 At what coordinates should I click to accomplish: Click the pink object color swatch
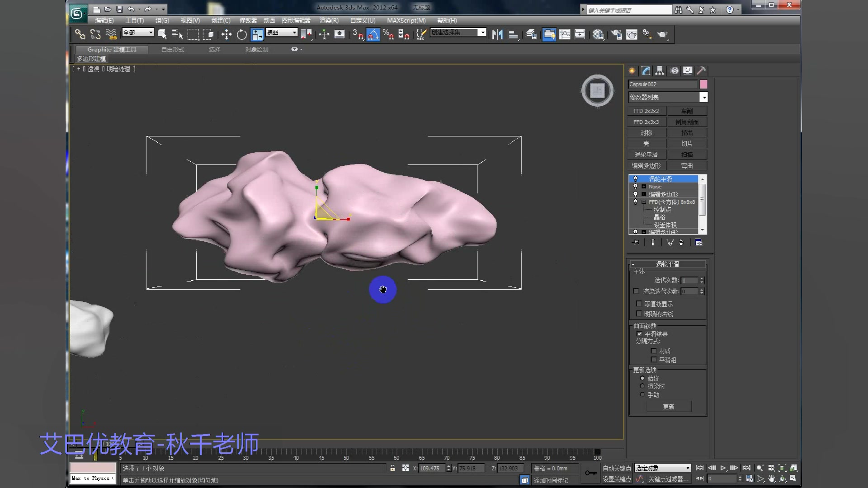tap(703, 84)
